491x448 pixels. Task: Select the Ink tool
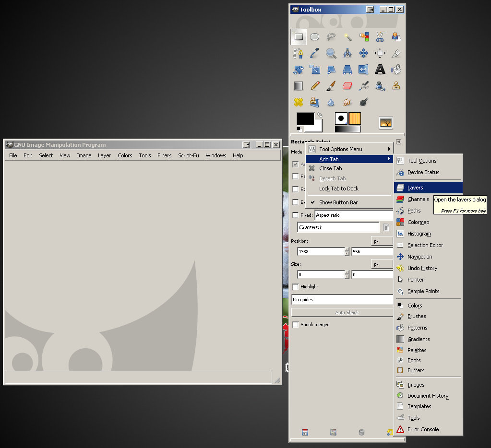coord(380,86)
